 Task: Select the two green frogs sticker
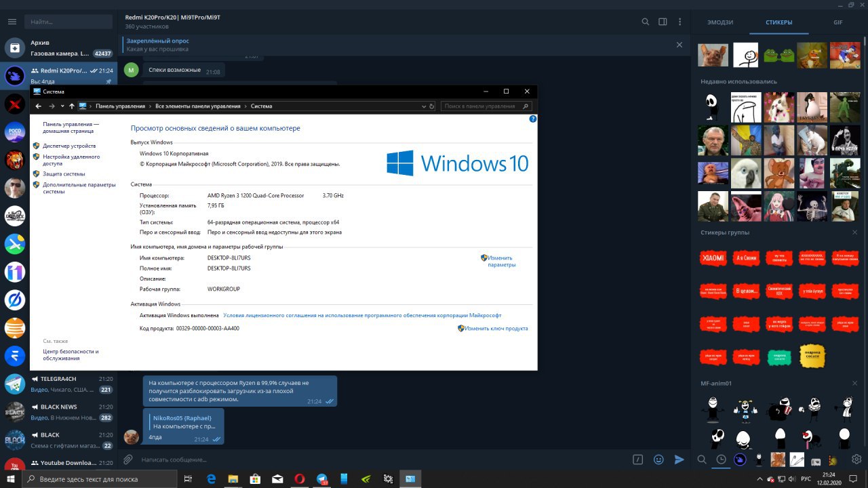tap(779, 54)
